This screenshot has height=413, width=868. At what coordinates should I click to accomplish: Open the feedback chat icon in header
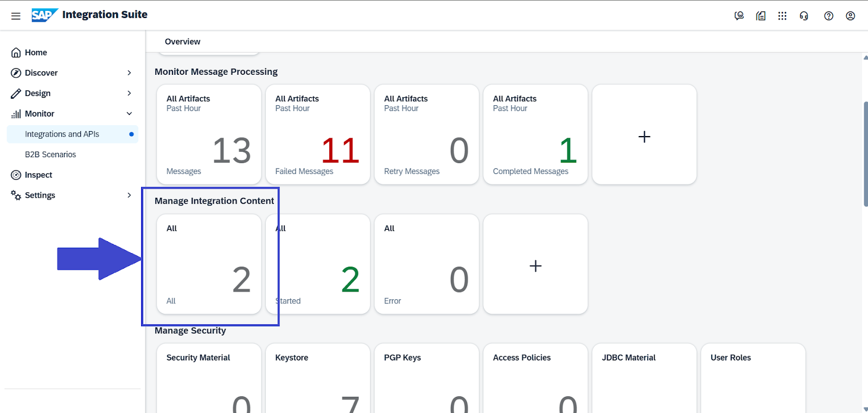click(739, 16)
